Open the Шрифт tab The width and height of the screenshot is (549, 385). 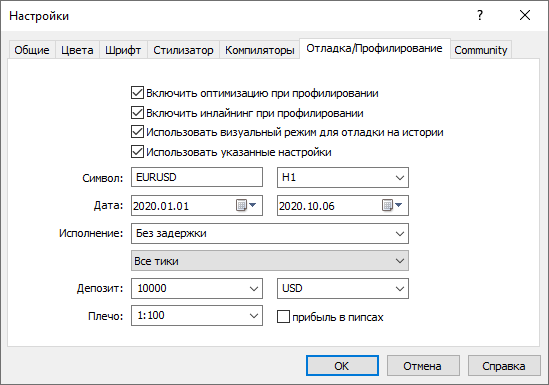[123, 50]
